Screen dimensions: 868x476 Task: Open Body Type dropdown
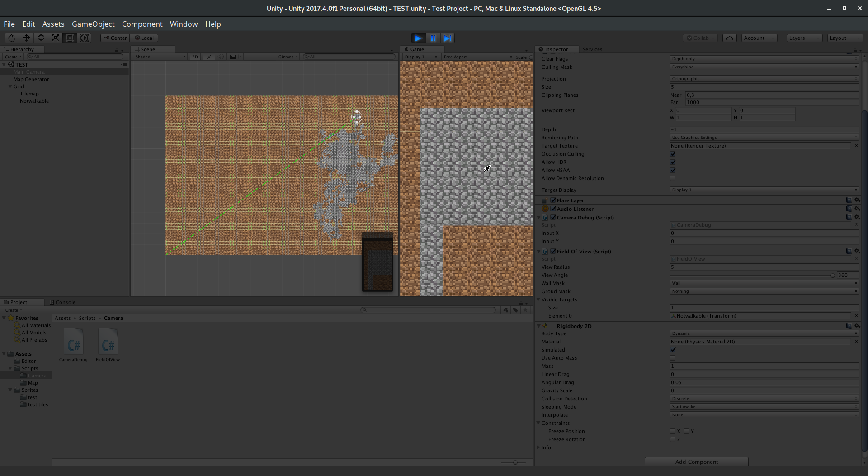pos(764,333)
